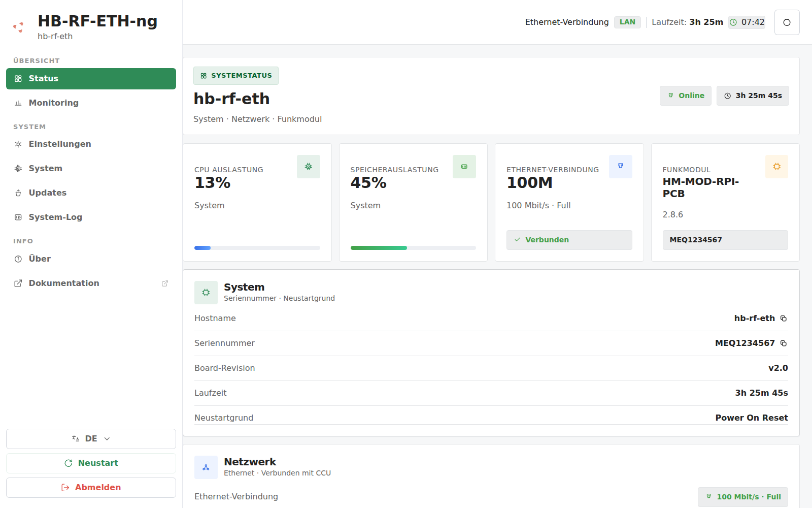The image size is (812, 508).
Task: Go to Einstellungen in sidebar
Action: click(91, 144)
